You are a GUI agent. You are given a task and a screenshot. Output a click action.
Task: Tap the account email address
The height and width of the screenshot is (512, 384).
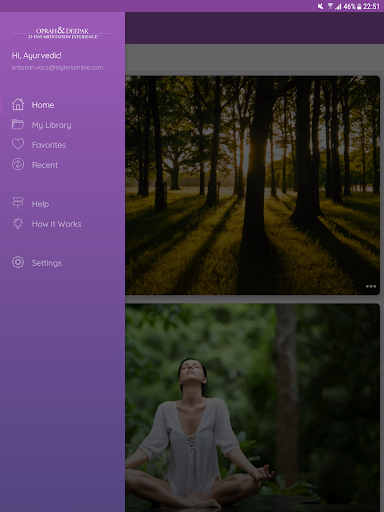57,67
